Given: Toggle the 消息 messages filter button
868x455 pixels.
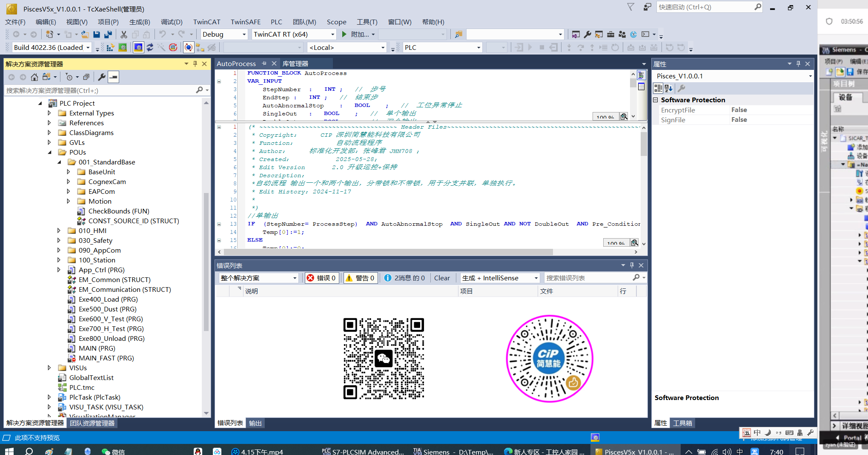Looking at the screenshot, I should point(404,278).
